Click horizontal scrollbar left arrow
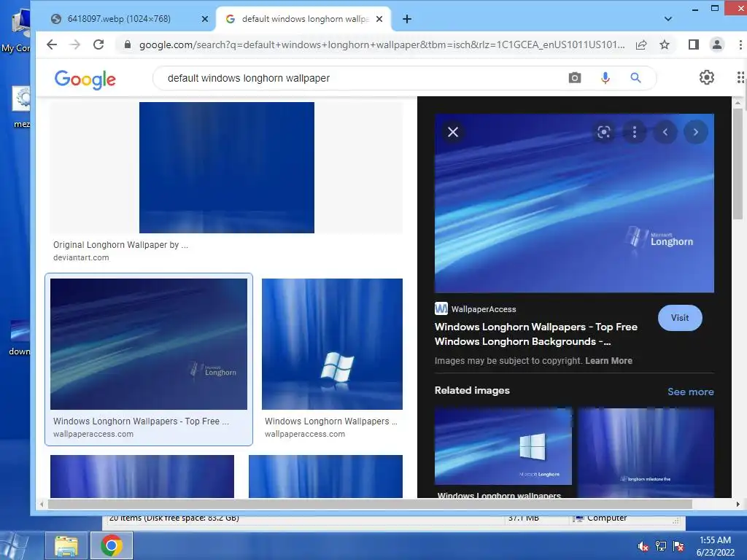The height and width of the screenshot is (560, 747). pyautogui.click(x=42, y=504)
